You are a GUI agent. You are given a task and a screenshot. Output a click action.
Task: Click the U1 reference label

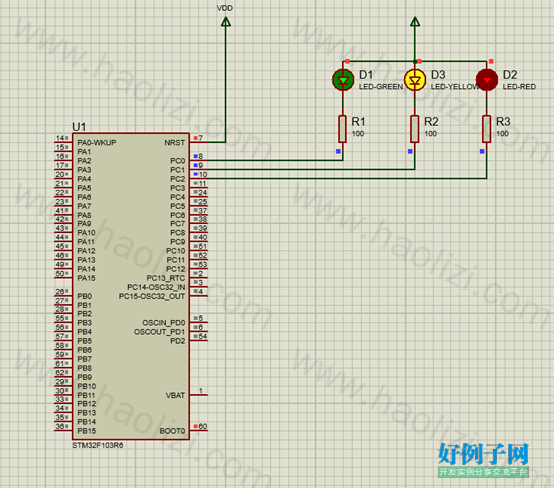(79, 127)
